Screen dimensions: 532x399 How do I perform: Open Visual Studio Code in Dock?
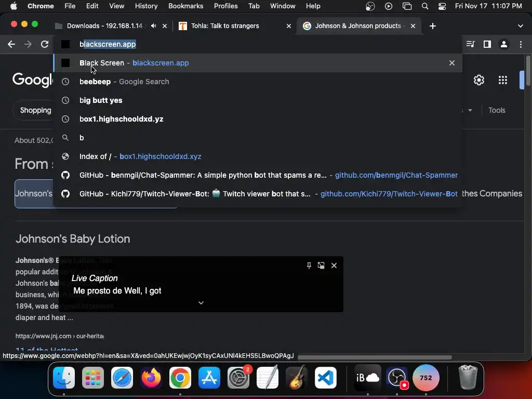326,378
